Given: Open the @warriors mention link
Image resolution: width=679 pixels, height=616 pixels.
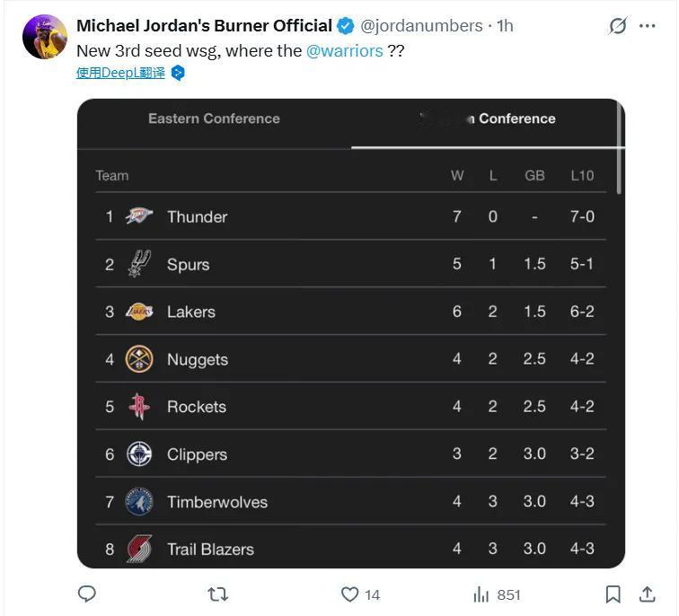Looking at the screenshot, I should pos(344,50).
